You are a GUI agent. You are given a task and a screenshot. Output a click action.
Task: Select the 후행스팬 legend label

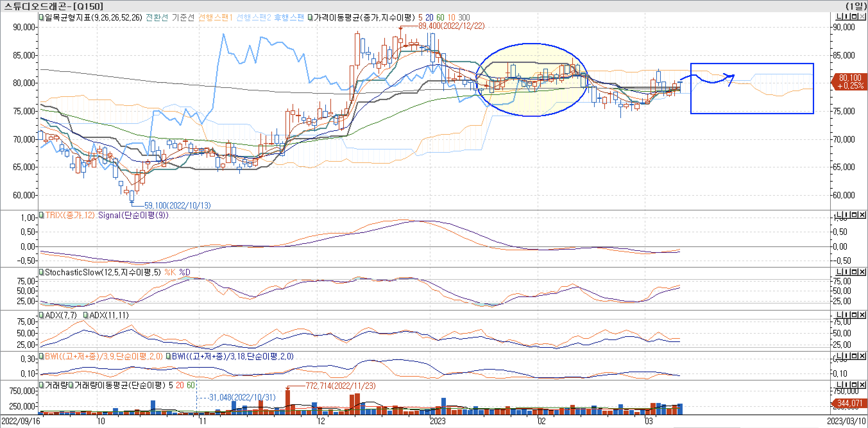pos(289,18)
